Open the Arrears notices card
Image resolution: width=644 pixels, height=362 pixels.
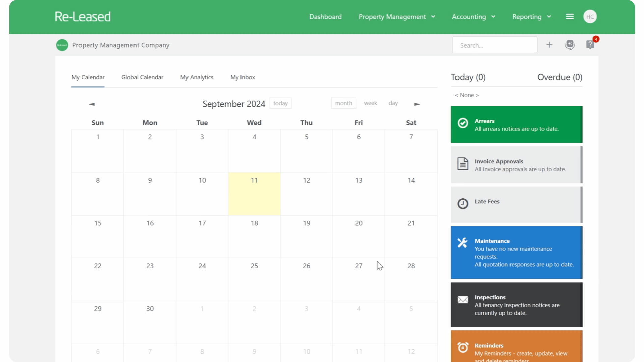pyautogui.click(x=517, y=125)
